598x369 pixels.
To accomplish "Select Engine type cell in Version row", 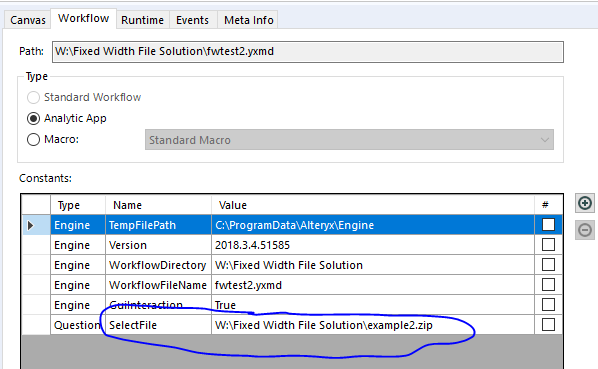I will click(x=78, y=245).
